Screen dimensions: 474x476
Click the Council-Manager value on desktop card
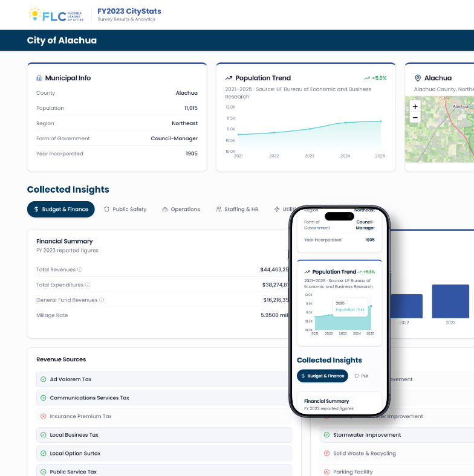click(x=174, y=138)
